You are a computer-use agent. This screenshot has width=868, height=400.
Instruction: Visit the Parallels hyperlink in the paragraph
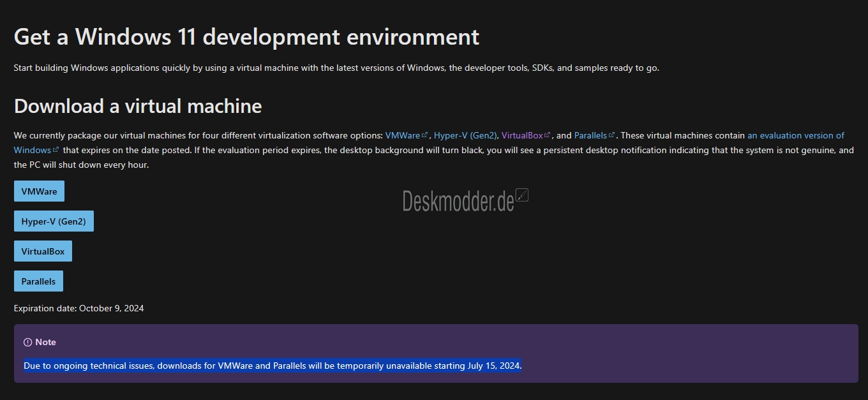(595, 135)
